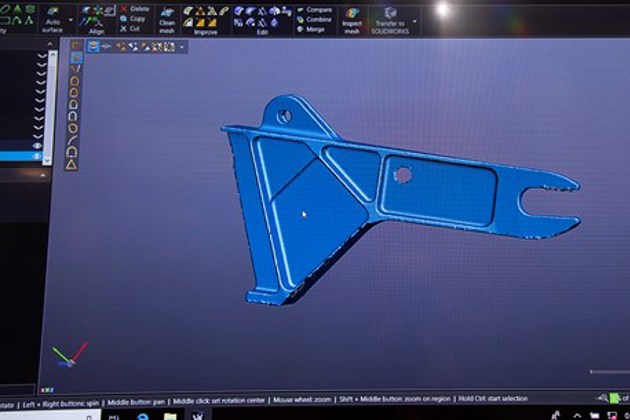Toggle the eye icon in the highlighted blue row
This screenshot has width=630, height=420.
coord(37,156)
